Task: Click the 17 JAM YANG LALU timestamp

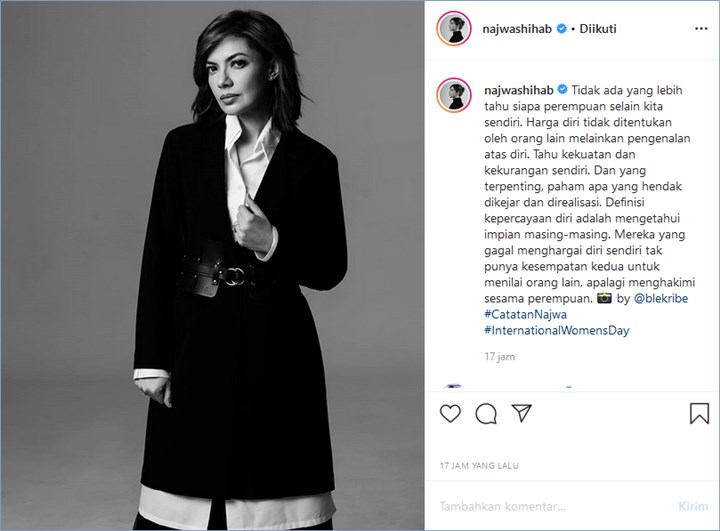Action: pyautogui.click(x=479, y=465)
